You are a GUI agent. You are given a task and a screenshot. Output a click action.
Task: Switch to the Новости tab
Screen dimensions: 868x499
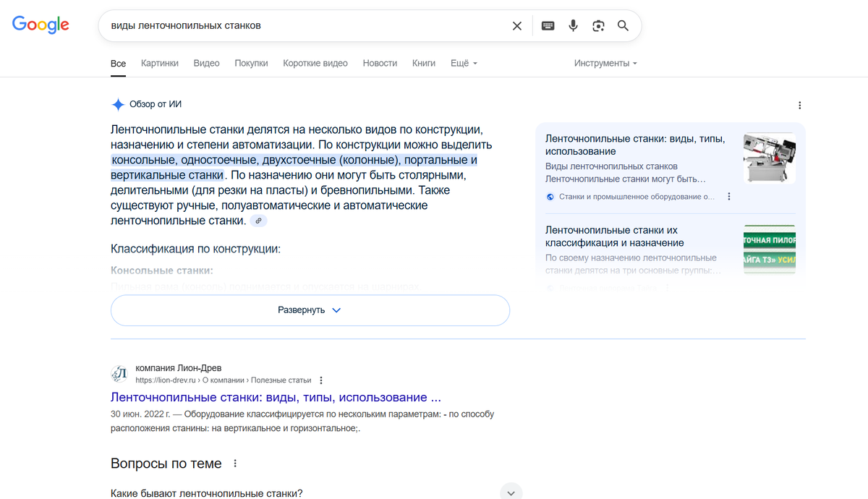380,64
